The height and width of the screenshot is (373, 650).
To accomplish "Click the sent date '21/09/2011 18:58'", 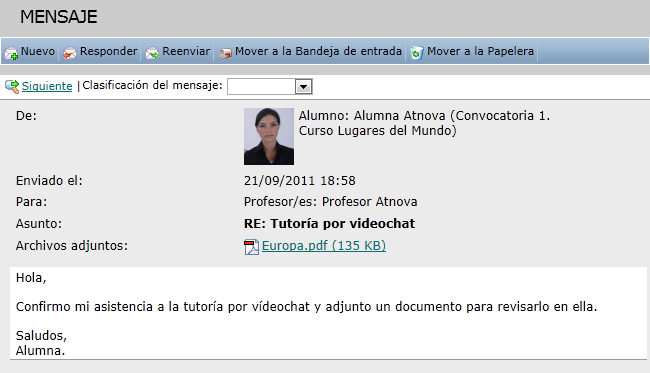I will click(x=300, y=181).
